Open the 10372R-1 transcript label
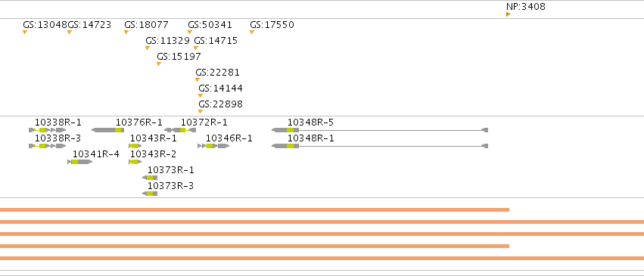 pyautogui.click(x=204, y=122)
